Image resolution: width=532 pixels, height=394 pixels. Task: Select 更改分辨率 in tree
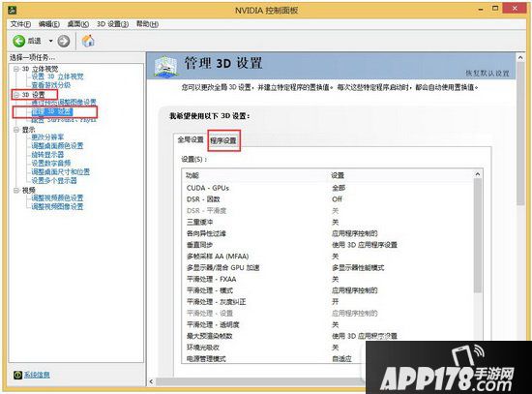[x=47, y=137]
